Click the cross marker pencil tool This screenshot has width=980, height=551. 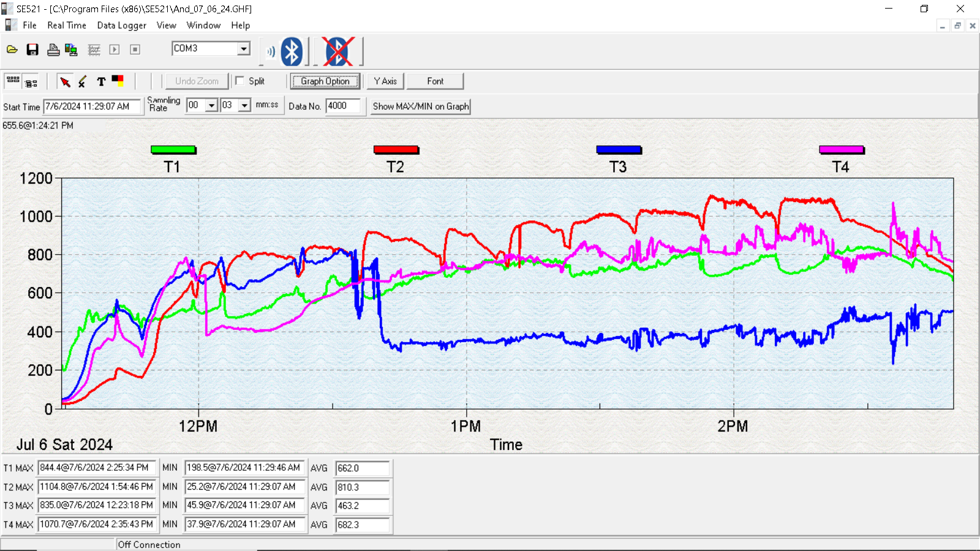[82, 81]
